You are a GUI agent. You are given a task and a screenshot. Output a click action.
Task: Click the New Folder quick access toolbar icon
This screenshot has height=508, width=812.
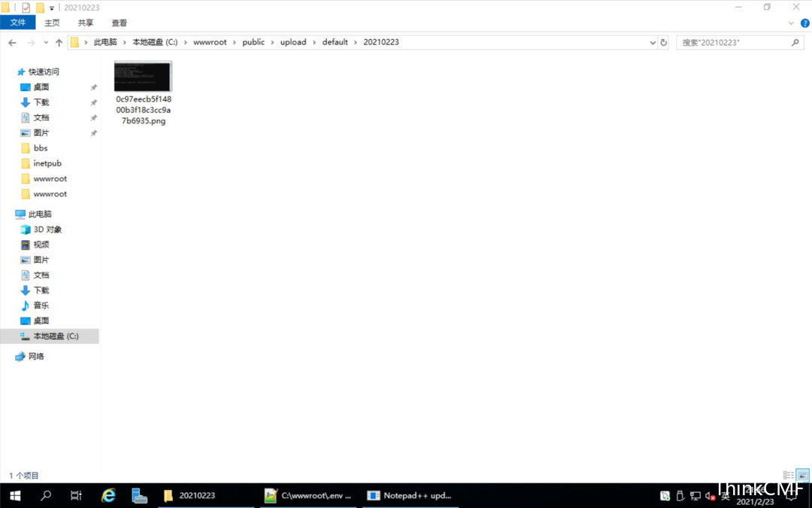pyautogui.click(x=40, y=8)
